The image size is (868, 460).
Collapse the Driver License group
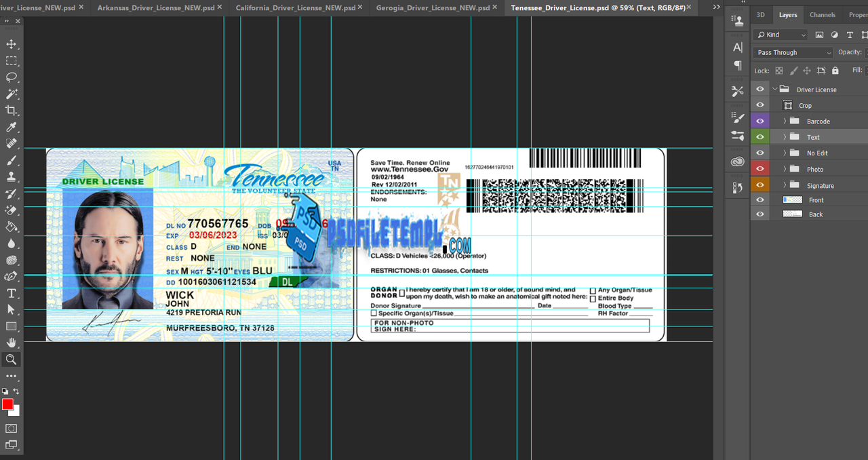[x=774, y=90]
